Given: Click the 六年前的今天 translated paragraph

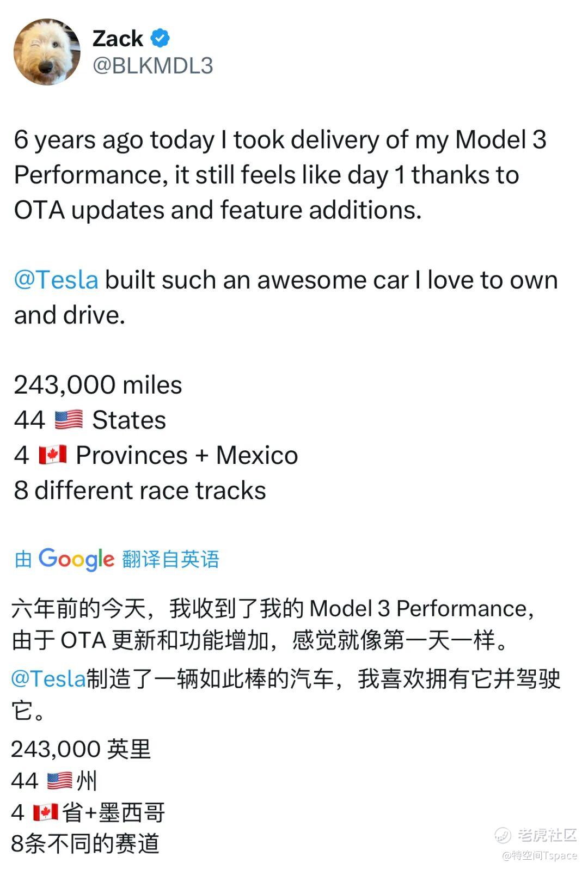Looking at the screenshot, I should (272, 624).
